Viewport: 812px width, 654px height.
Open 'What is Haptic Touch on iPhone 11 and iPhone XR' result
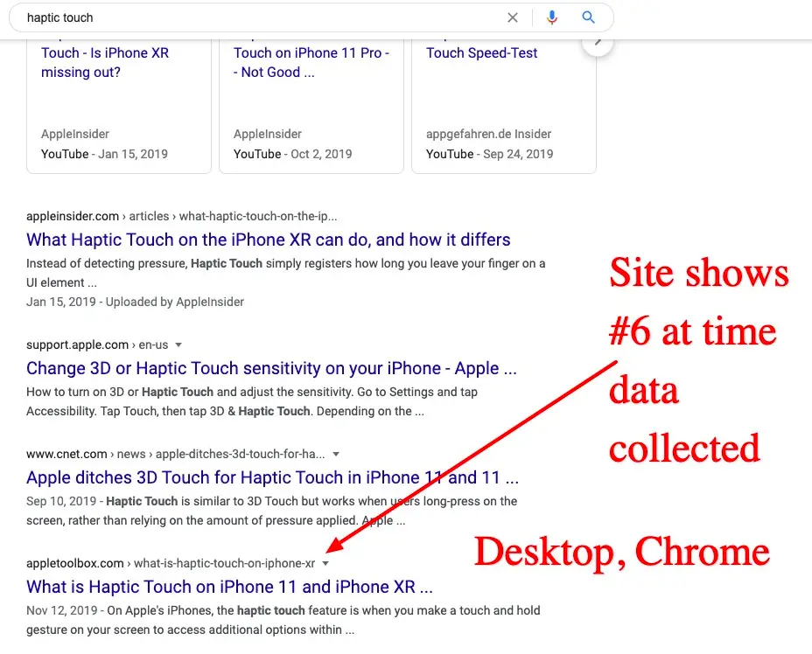(229, 587)
